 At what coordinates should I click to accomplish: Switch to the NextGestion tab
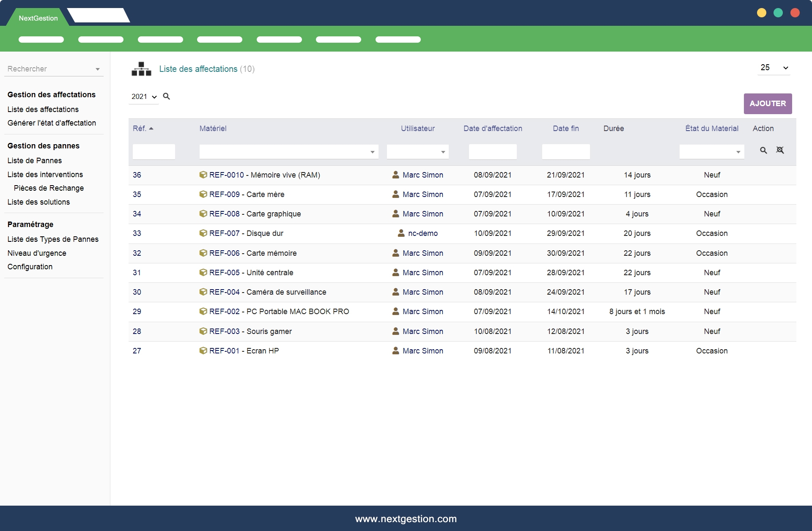click(x=38, y=18)
